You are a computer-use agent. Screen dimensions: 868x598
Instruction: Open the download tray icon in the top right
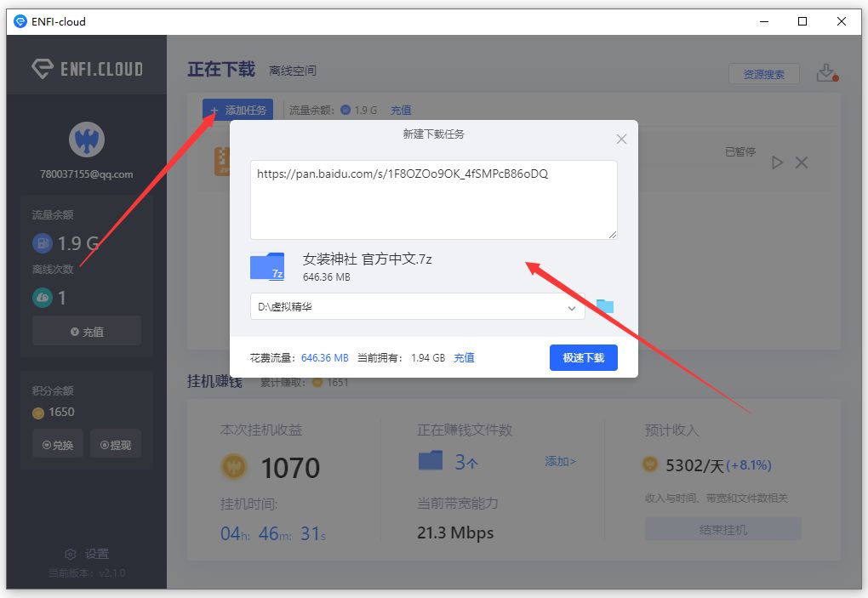click(827, 72)
